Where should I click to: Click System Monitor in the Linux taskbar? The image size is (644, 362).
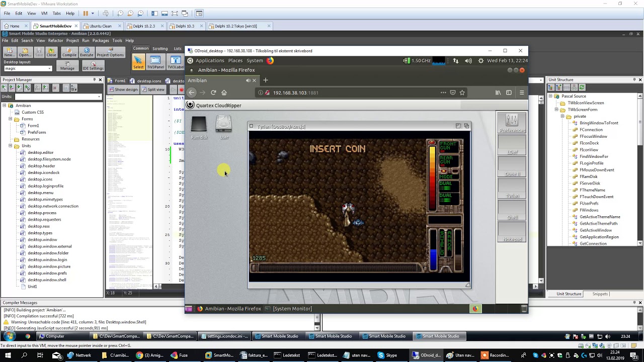click(289, 309)
